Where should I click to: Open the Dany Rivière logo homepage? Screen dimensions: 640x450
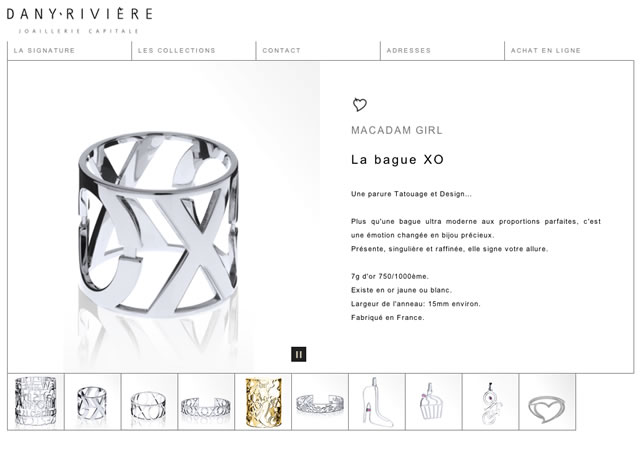pyautogui.click(x=80, y=20)
